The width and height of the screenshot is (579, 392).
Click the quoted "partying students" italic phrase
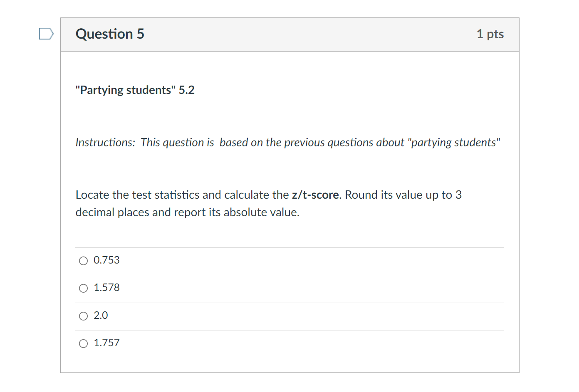(454, 143)
